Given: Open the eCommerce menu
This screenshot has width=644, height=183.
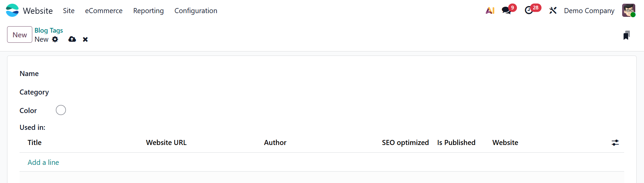Looking at the screenshot, I should pos(104,11).
